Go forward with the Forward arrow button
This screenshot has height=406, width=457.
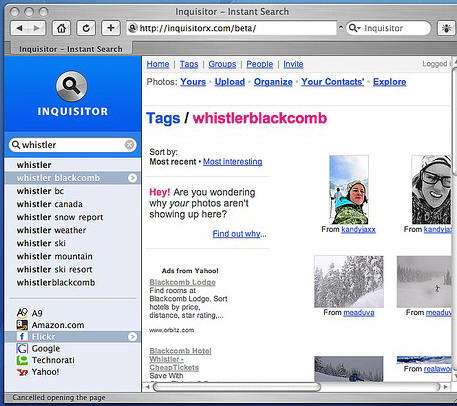36,28
